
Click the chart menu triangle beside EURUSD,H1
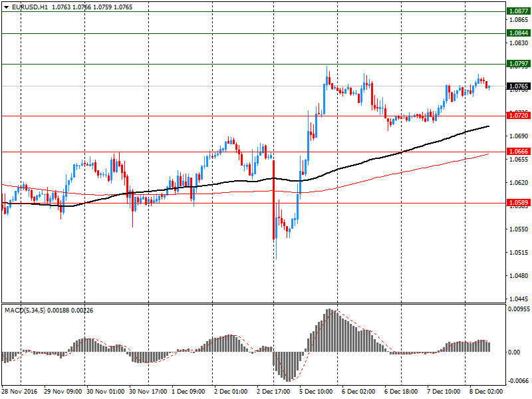(x=7, y=7)
